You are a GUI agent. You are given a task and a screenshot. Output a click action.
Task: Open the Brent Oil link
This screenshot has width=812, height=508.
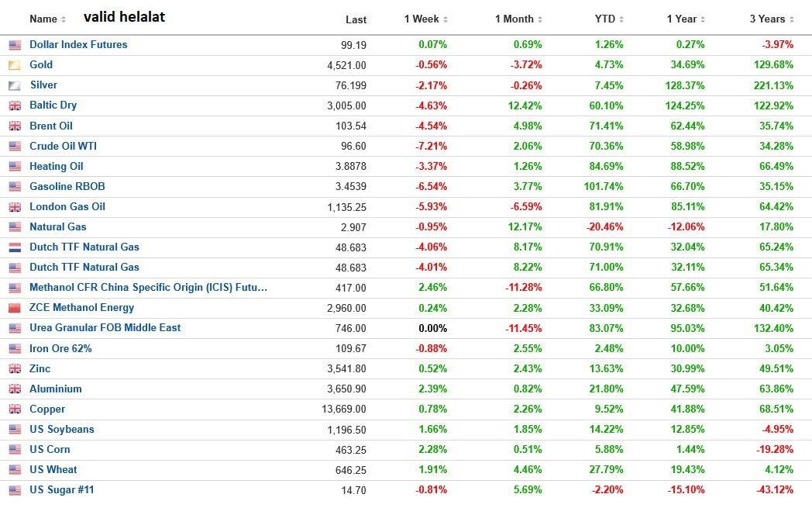point(51,126)
